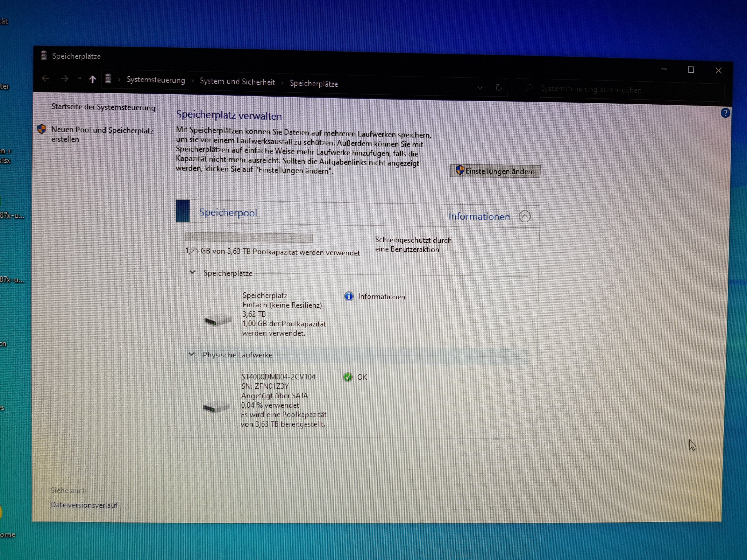
Task: Click the up arrow navigation icon
Action: point(93,80)
